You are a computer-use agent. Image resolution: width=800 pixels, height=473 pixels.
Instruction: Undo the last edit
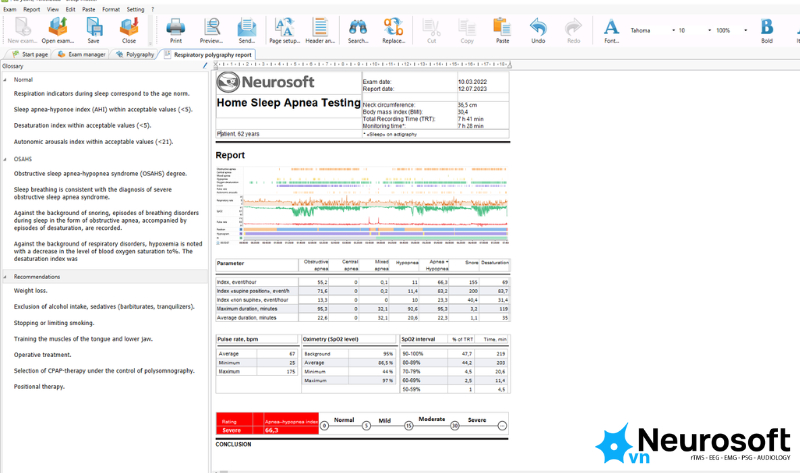(x=538, y=30)
